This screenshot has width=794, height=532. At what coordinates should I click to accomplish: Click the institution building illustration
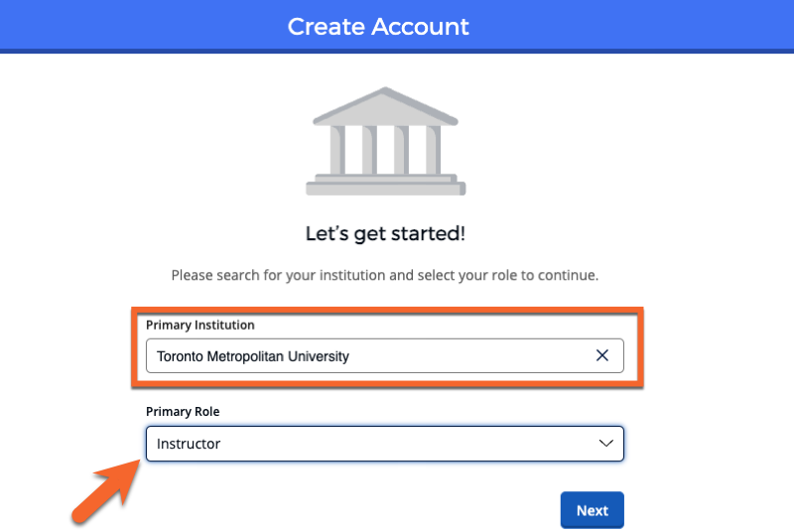[x=385, y=141]
